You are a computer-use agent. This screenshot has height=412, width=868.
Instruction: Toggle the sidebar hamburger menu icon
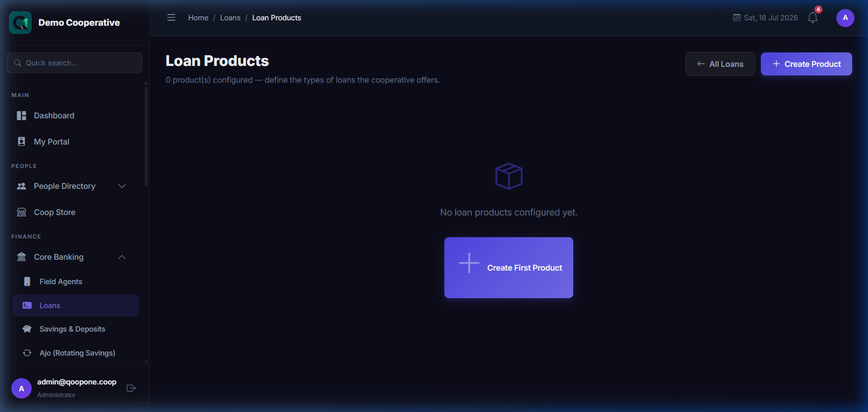(x=171, y=18)
